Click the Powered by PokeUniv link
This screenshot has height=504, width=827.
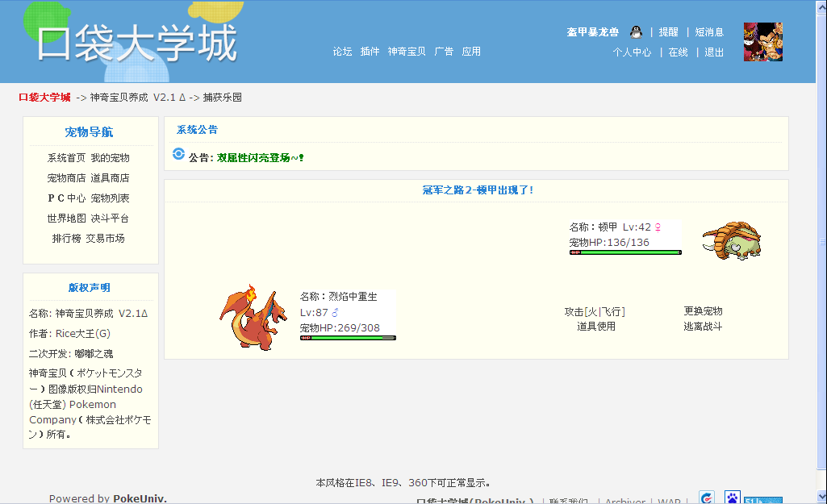coord(108,498)
